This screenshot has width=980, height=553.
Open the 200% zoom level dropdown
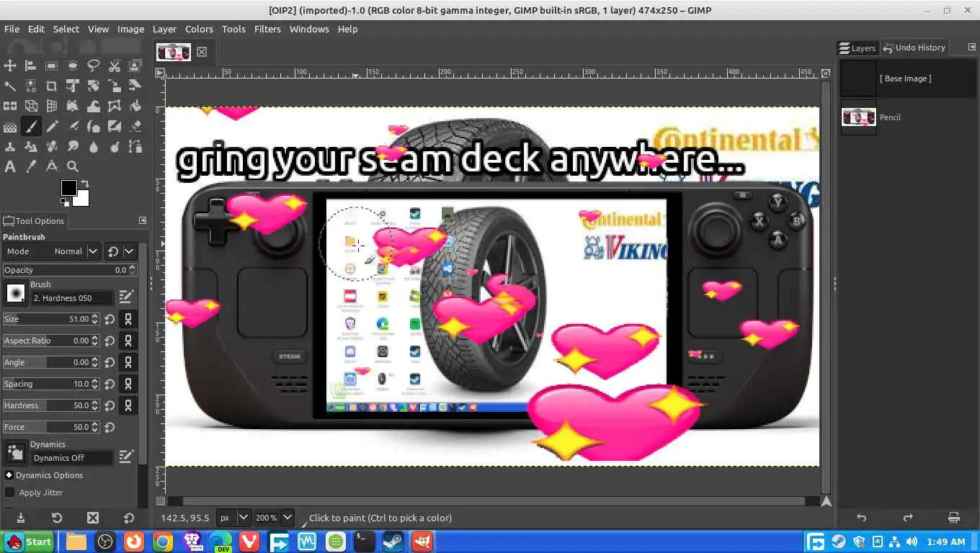[274, 518]
